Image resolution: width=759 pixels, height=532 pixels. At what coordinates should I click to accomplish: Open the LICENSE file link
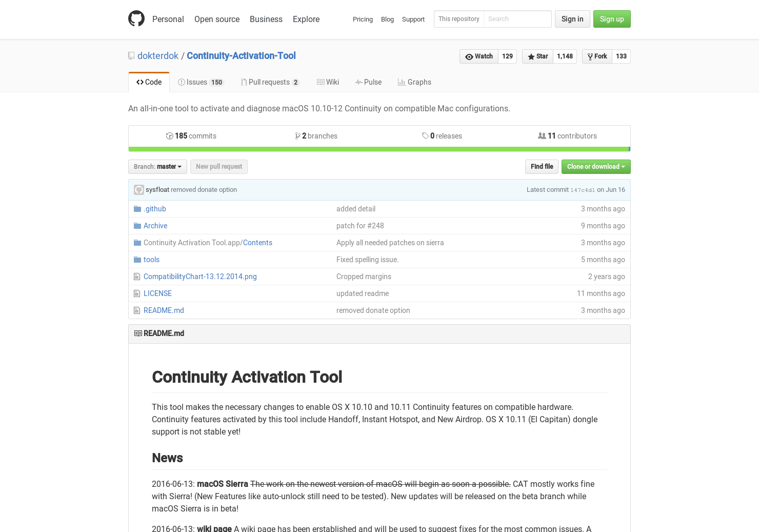157,293
